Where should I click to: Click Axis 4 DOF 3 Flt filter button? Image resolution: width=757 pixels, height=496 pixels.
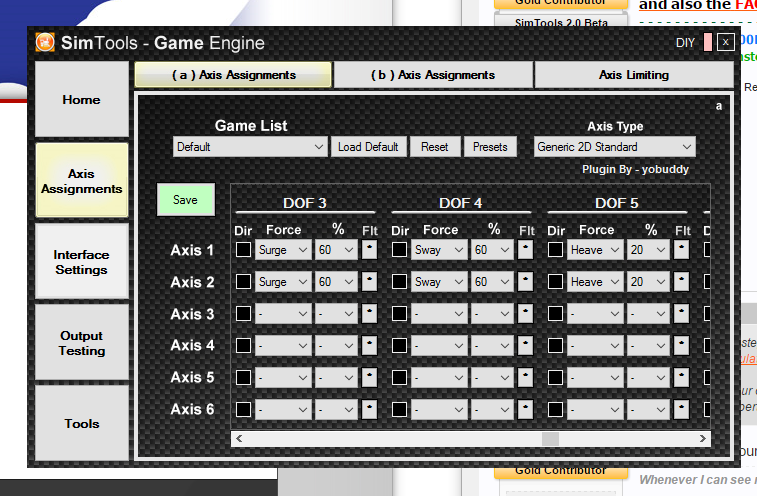point(369,345)
